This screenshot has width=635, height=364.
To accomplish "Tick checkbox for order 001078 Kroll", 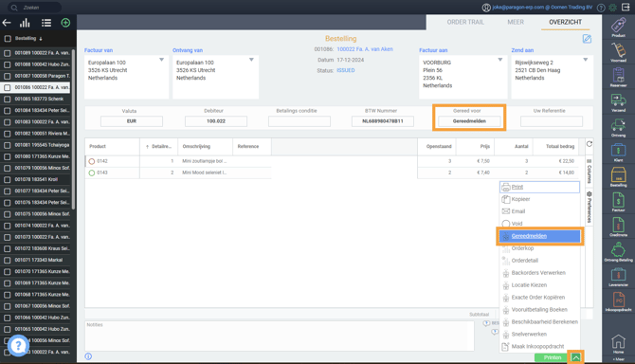I will (8, 179).
